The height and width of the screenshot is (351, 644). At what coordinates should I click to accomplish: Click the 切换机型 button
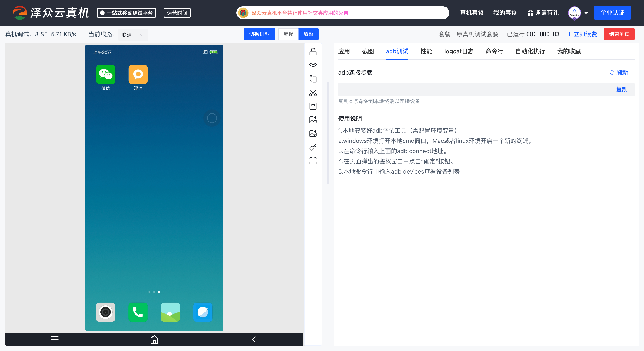(x=259, y=34)
